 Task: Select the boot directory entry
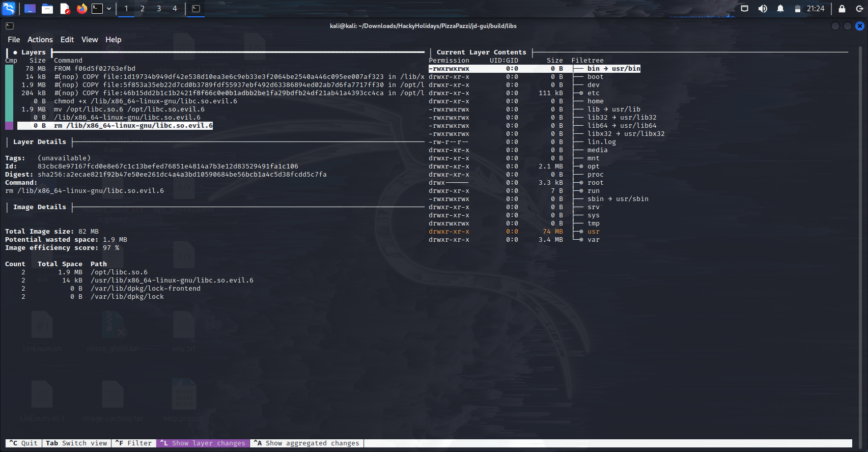[595, 77]
